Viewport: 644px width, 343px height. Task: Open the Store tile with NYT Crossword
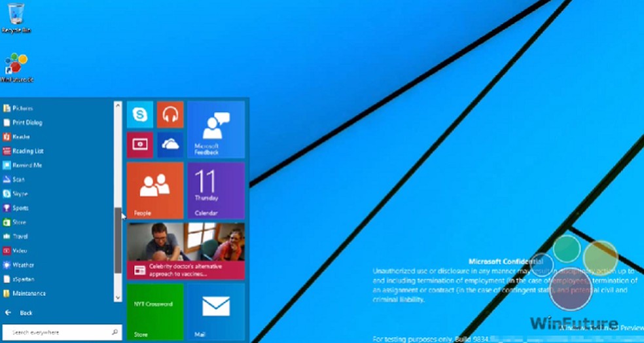(x=155, y=312)
